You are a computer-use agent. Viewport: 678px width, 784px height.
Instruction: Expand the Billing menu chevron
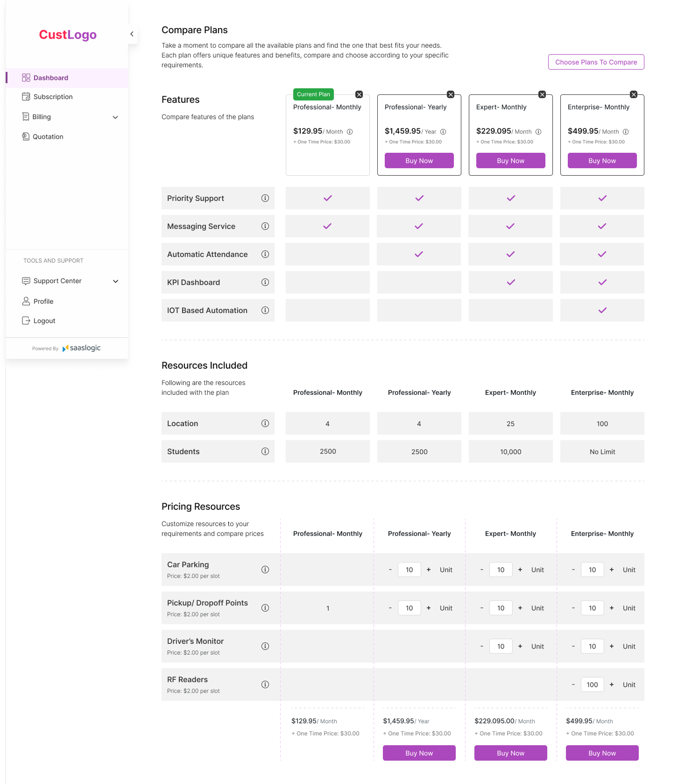(115, 117)
